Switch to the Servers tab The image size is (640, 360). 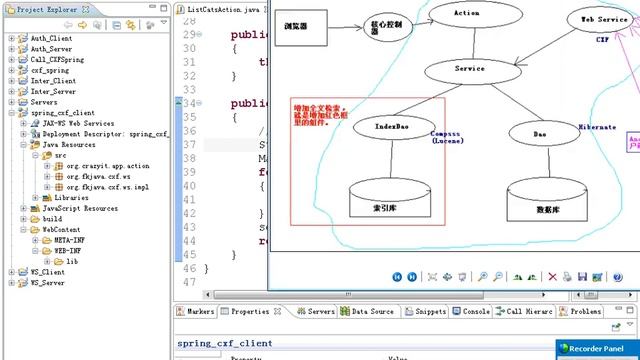[x=316, y=311]
